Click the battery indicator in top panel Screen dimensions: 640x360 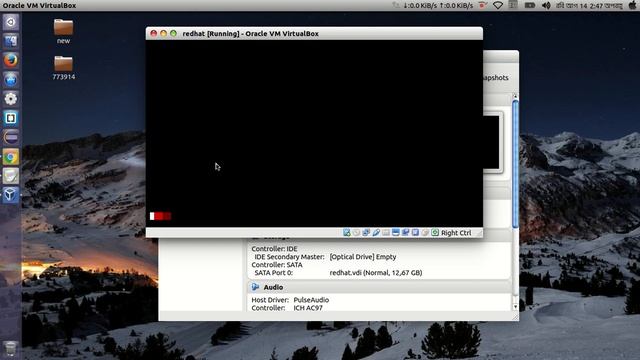(x=530, y=6)
